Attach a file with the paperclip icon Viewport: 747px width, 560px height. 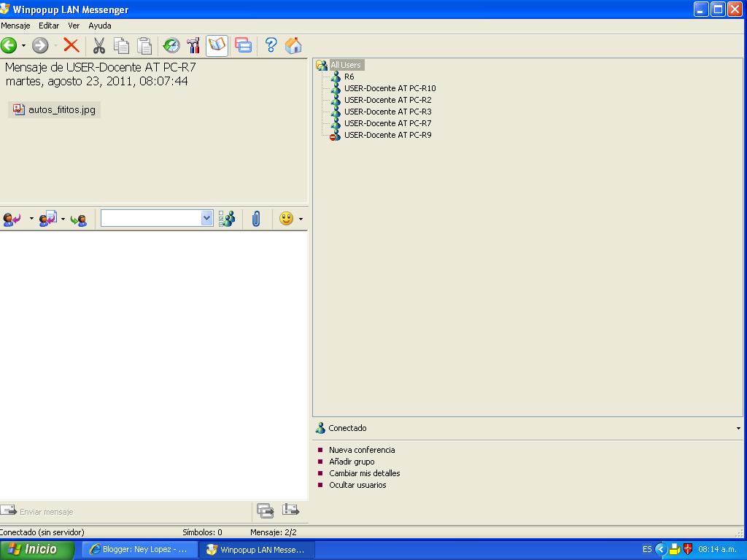255,218
